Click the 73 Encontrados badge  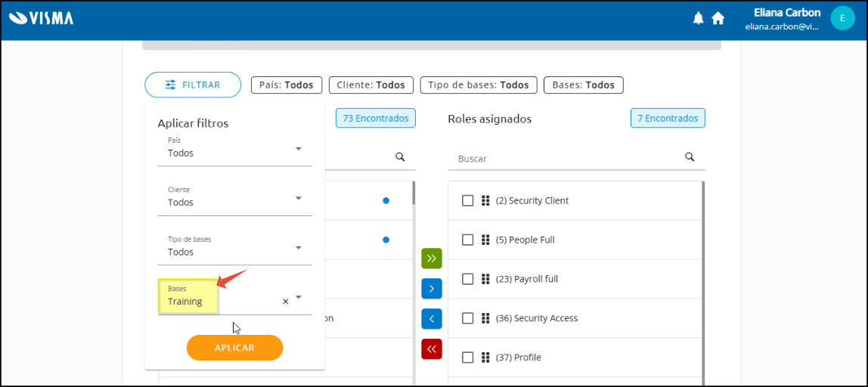376,118
